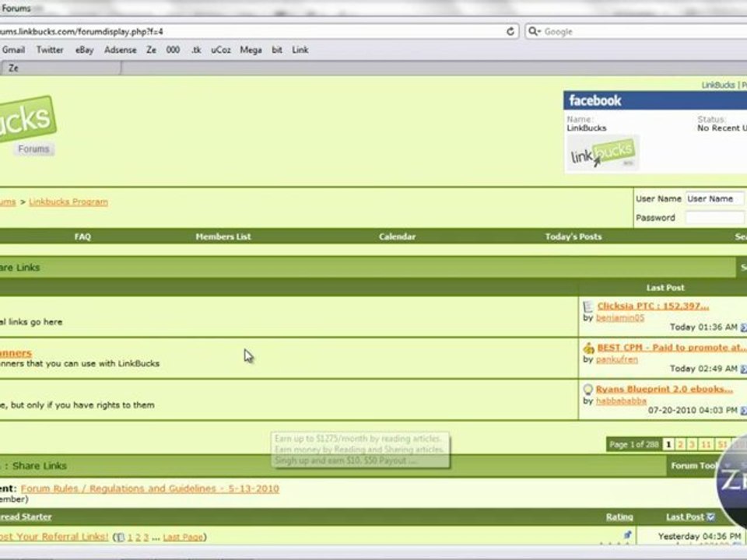Open the Calendar navigation item
Viewport: 747px width, 560px height.
398,236
